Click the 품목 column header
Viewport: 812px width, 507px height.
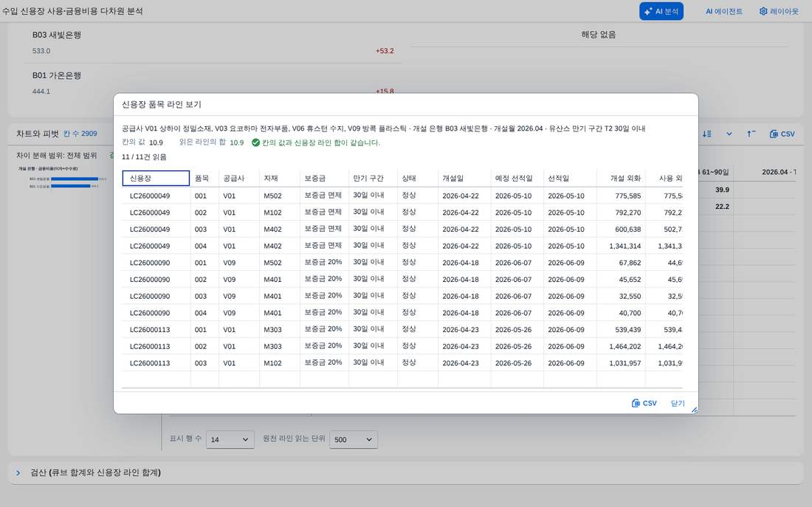[204, 178]
